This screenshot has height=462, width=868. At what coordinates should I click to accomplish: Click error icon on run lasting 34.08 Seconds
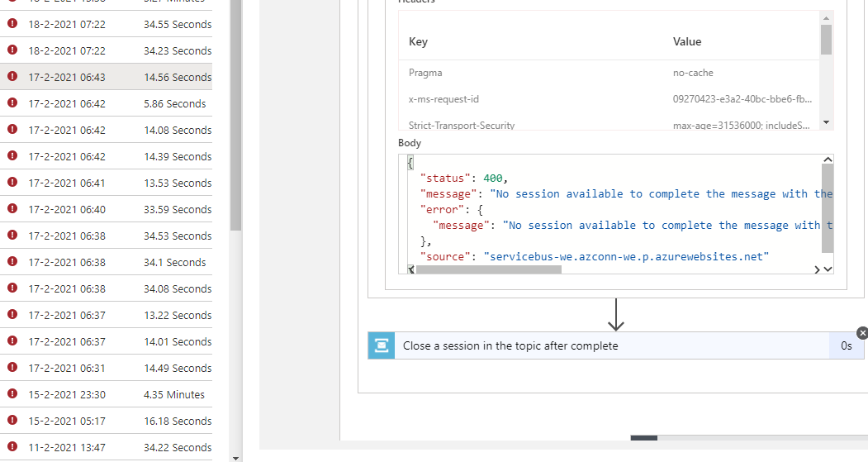(x=12, y=288)
